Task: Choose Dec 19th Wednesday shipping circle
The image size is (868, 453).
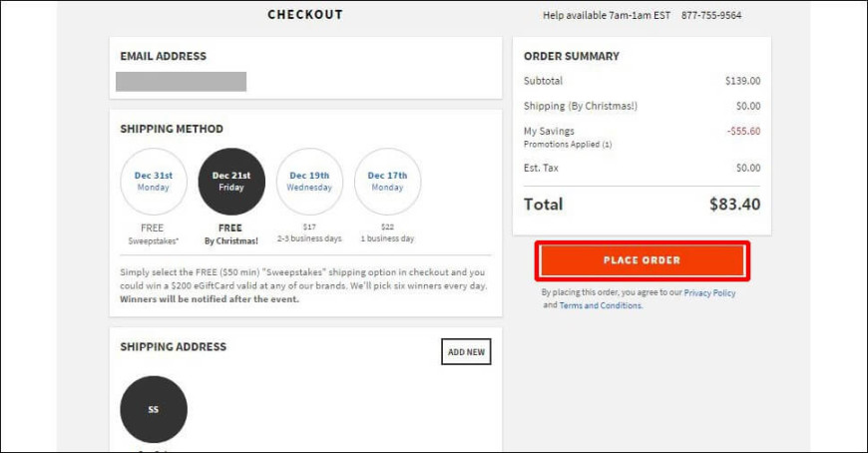Action: click(309, 182)
